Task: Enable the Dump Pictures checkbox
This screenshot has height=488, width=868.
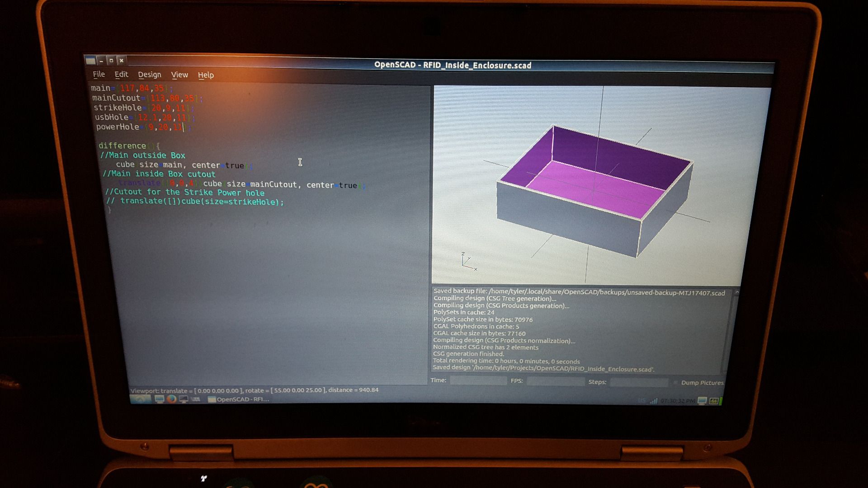Action: click(x=676, y=383)
